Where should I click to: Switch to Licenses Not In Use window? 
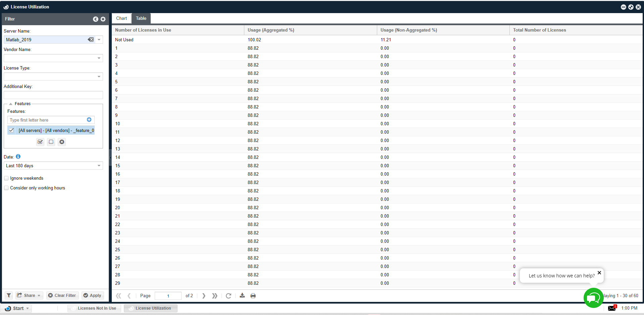(94, 308)
